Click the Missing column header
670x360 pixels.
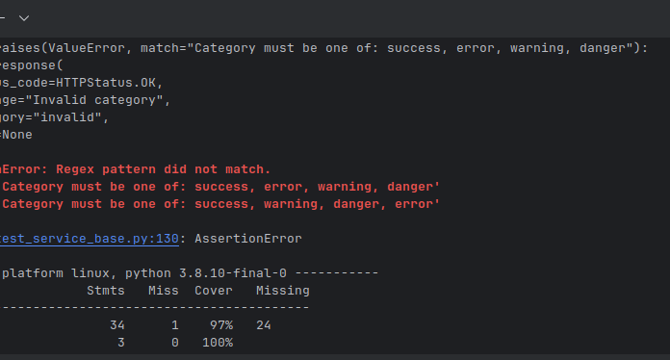tap(282, 290)
